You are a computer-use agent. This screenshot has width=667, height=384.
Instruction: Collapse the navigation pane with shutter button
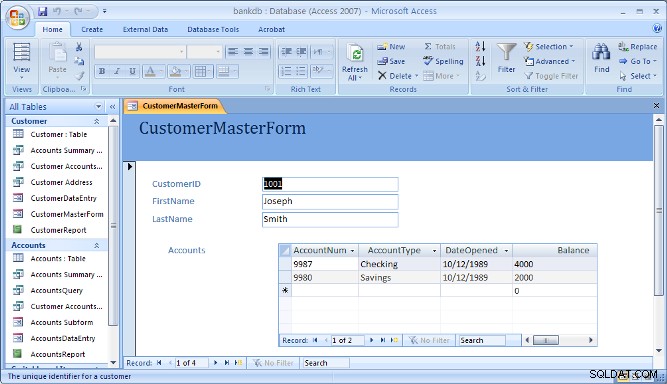[x=112, y=107]
